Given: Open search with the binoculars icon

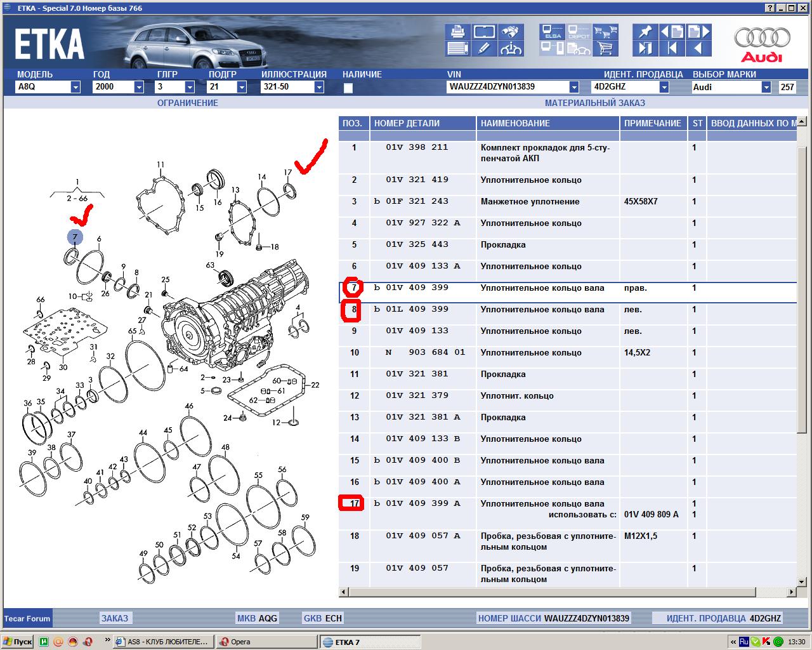Looking at the screenshot, I should click(x=510, y=32).
